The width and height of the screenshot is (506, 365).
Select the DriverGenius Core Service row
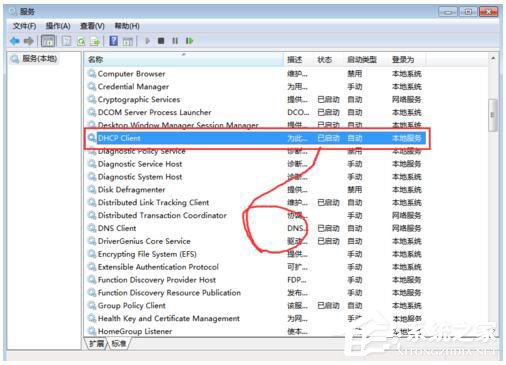255,241
